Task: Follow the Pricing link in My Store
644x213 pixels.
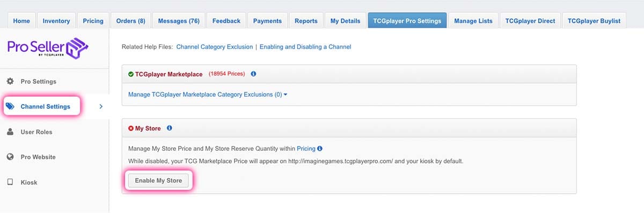Action: tap(306, 148)
